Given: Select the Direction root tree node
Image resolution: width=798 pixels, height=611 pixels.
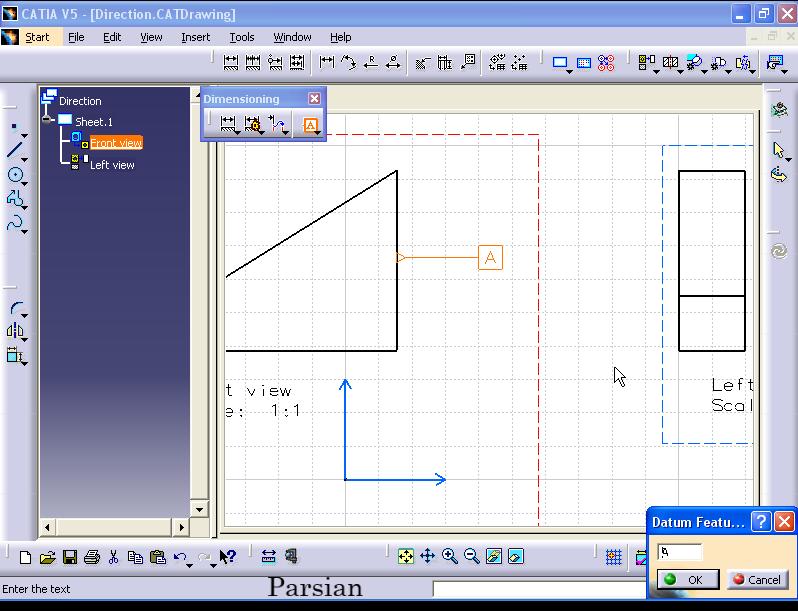Looking at the screenshot, I should [x=80, y=101].
